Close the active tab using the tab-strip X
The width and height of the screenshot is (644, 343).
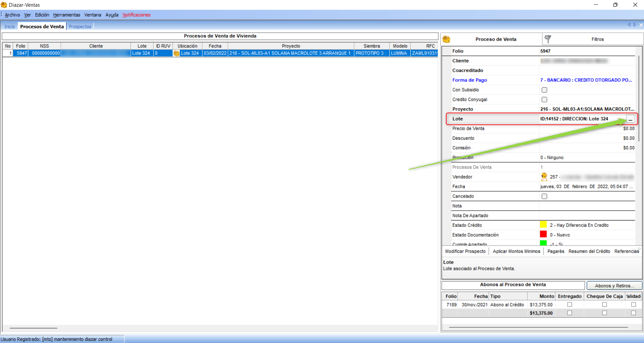641,25
